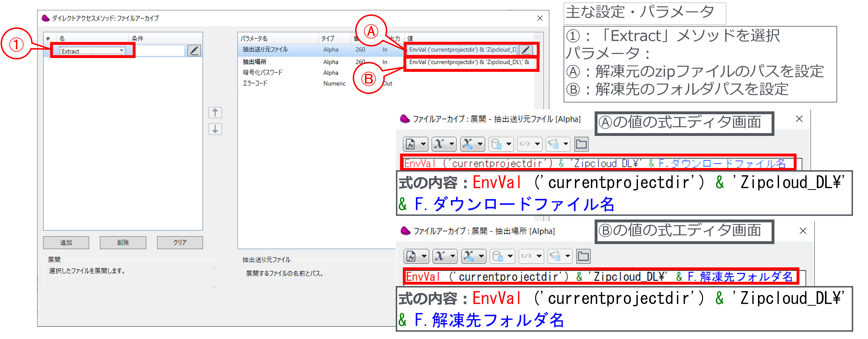The image size is (868, 339).
Task: Click Alpha type in 抽出場所 row
Action: pos(331,62)
